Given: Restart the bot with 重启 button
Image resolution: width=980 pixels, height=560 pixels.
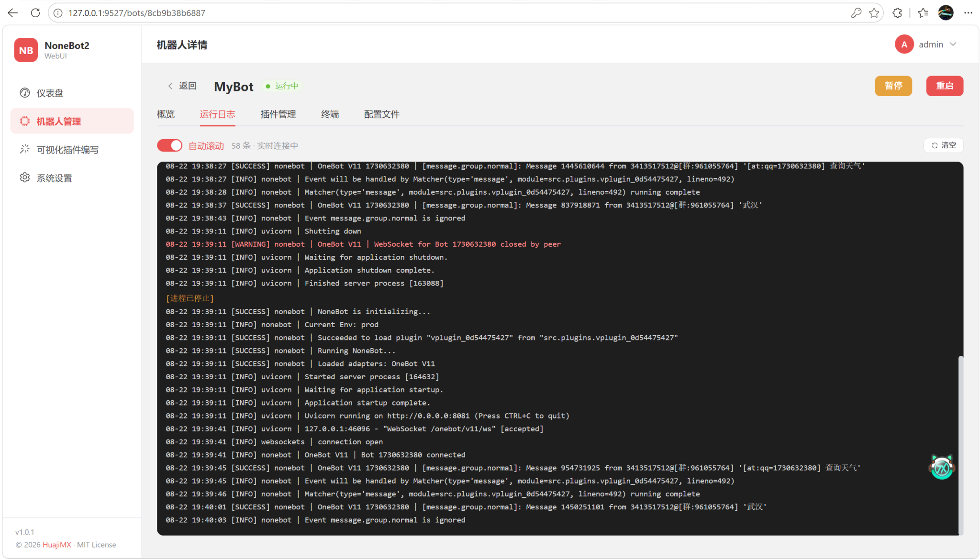Looking at the screenshot, I should tap(945, 86).
